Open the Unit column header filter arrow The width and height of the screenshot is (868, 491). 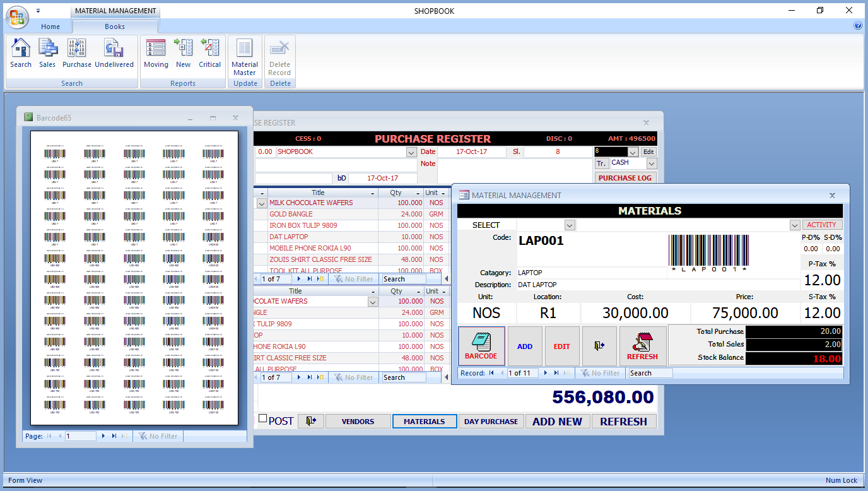coord(443,193)
